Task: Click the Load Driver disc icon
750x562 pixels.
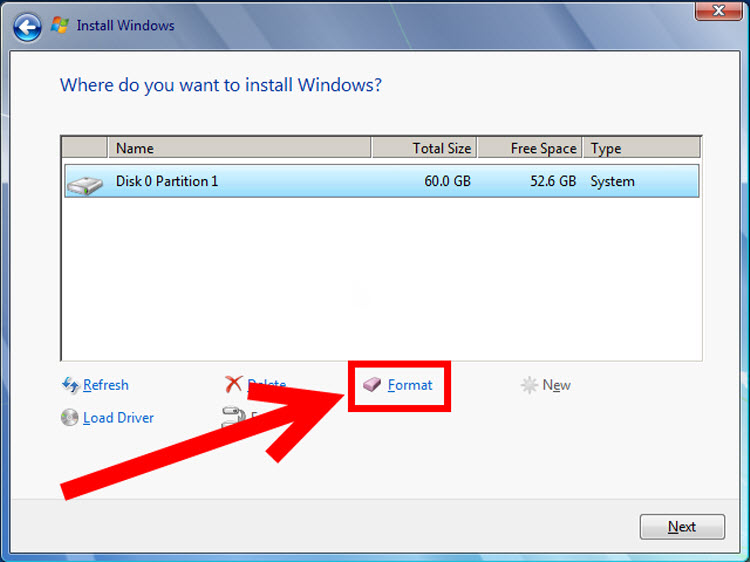Action: [70, 418]
